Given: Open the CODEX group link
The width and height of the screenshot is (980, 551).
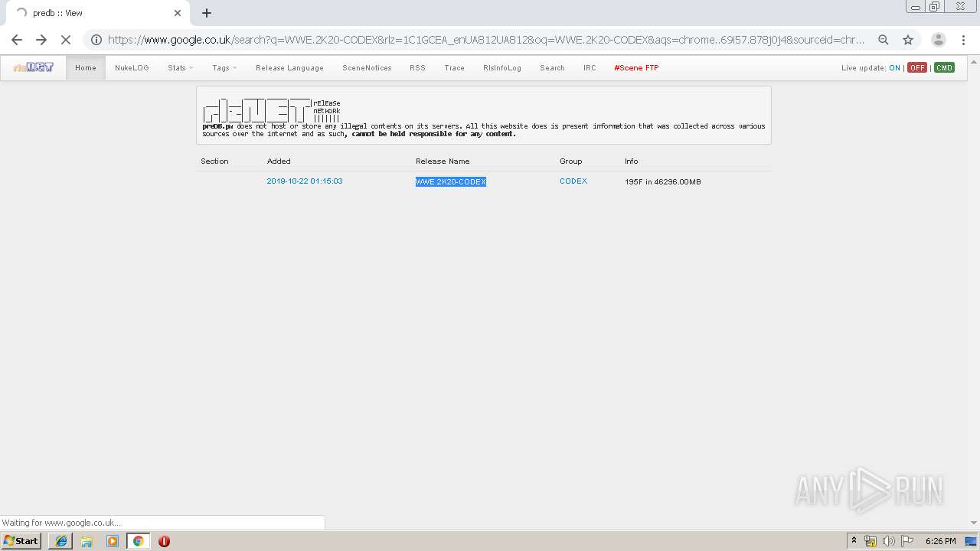Looking at the screenshot, I should coord(573,181).
